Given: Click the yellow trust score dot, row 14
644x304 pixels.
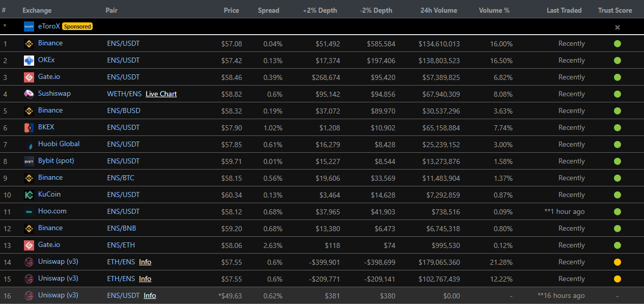Looking at the screenshot, I should pyautogui.click(x=617, y=262).
